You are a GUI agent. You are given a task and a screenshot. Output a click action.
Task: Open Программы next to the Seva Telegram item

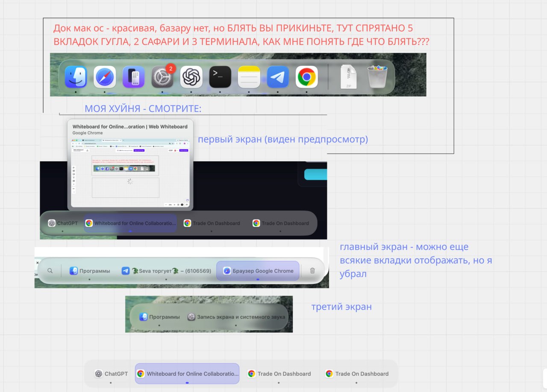[90, 271]
